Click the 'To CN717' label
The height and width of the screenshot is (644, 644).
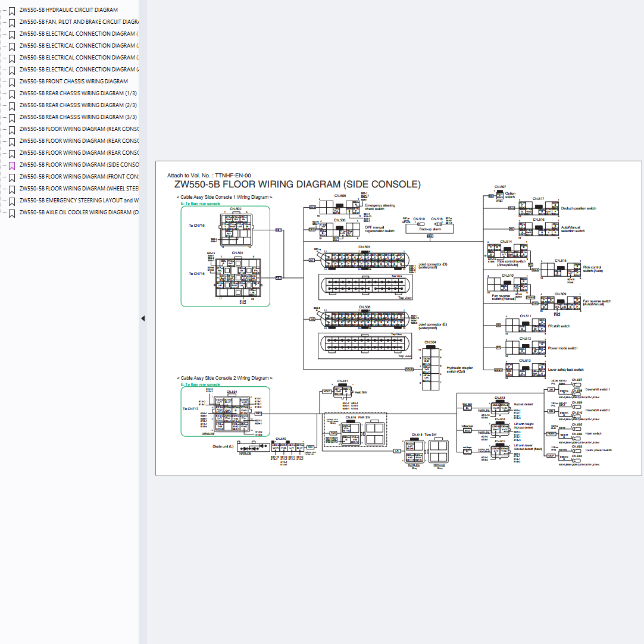click(190, 409)
